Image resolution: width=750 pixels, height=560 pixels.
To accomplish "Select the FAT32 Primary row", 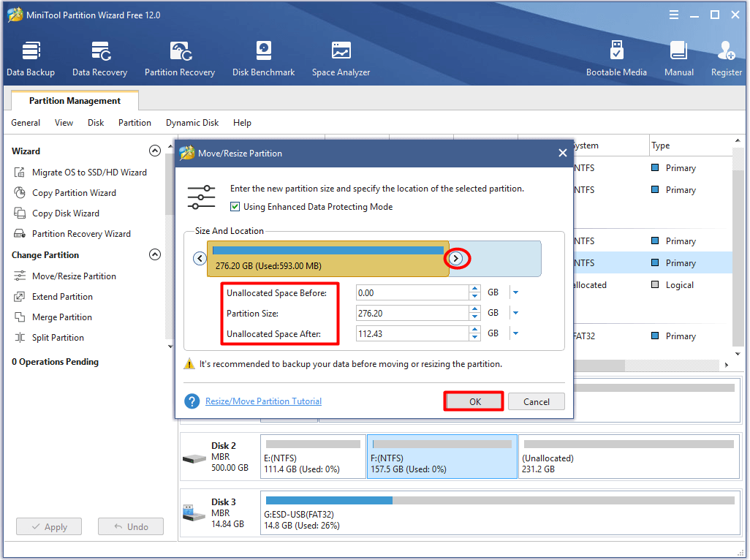I will coord(653,336).
